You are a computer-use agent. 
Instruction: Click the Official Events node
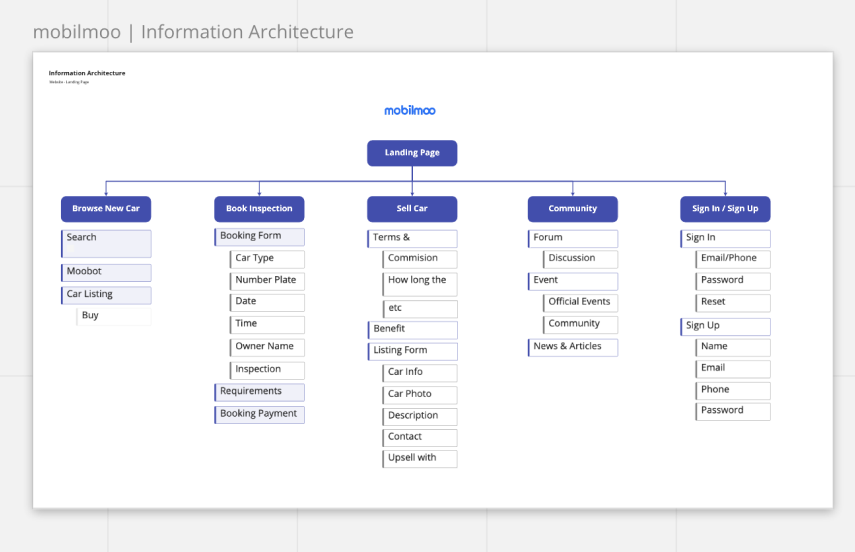tap(580, 302)
